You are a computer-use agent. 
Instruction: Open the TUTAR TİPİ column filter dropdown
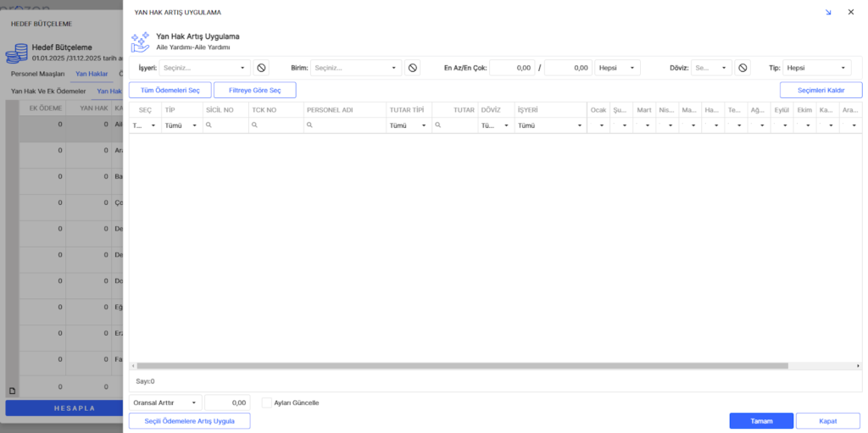pyautogui.click(x=408, y=125)
